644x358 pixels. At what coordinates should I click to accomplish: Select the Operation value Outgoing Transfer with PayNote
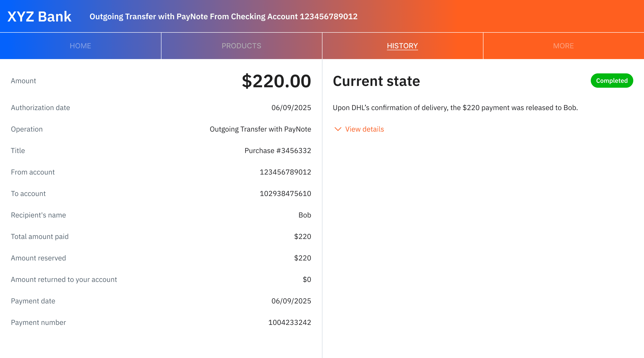click(x=261, y=129)
